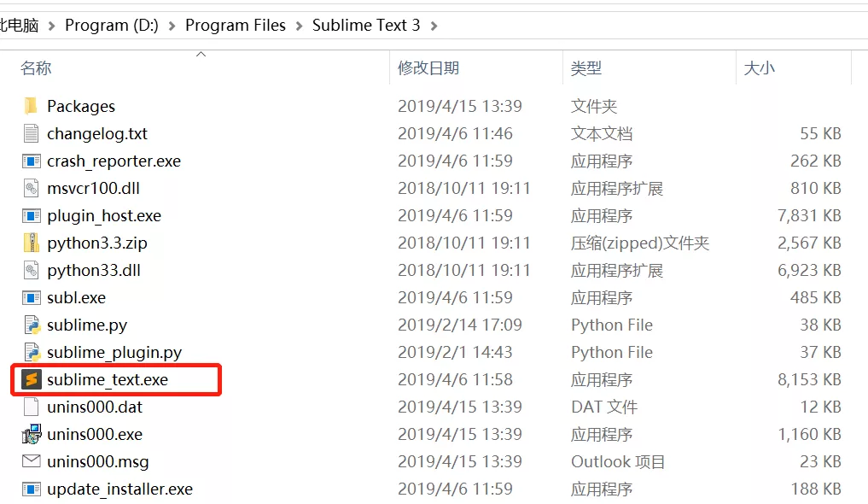Click the sublime.py Python file icon

32,325
